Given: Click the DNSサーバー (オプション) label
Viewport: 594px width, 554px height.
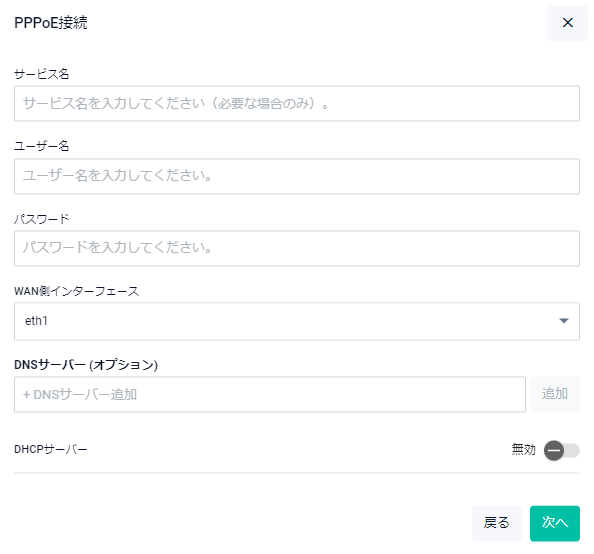Looking at the screenshot, I should pyautogui.click(x=86, y=365).
